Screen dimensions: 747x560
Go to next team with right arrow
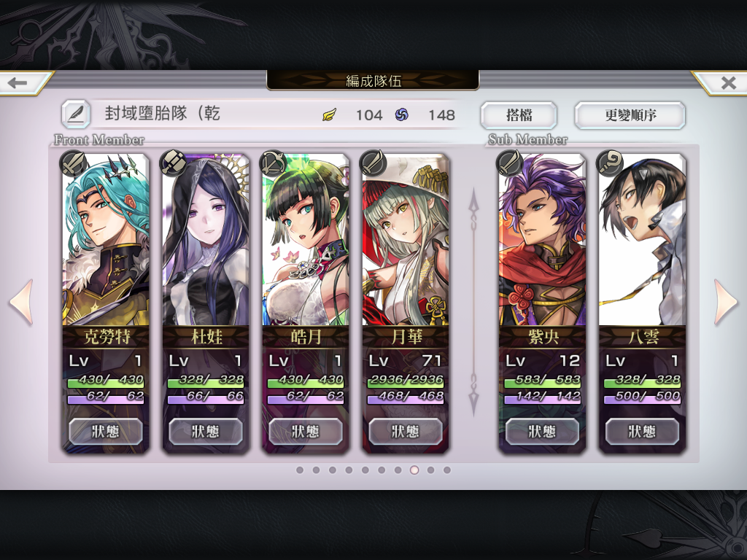pos(725,303)
